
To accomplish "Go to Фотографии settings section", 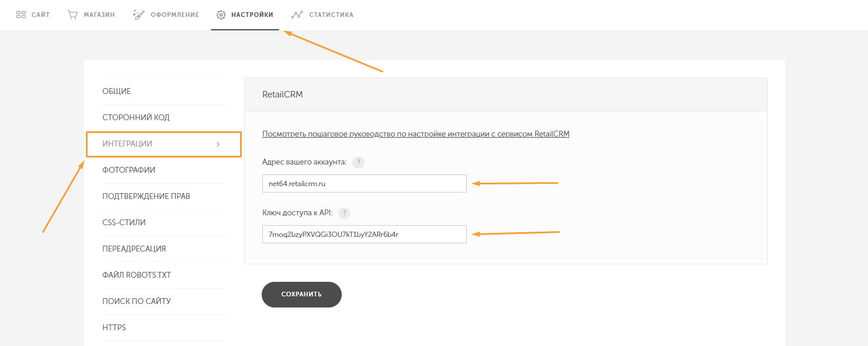I will [x=129, y=170].
